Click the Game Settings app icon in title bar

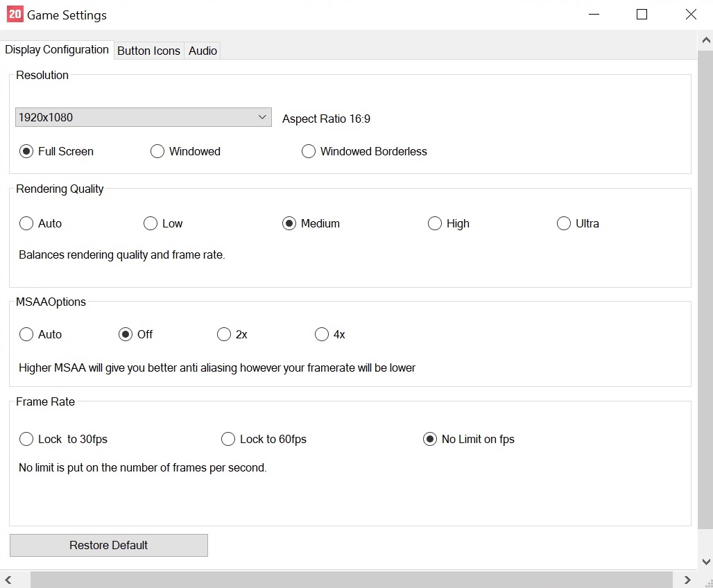point(15,14)
